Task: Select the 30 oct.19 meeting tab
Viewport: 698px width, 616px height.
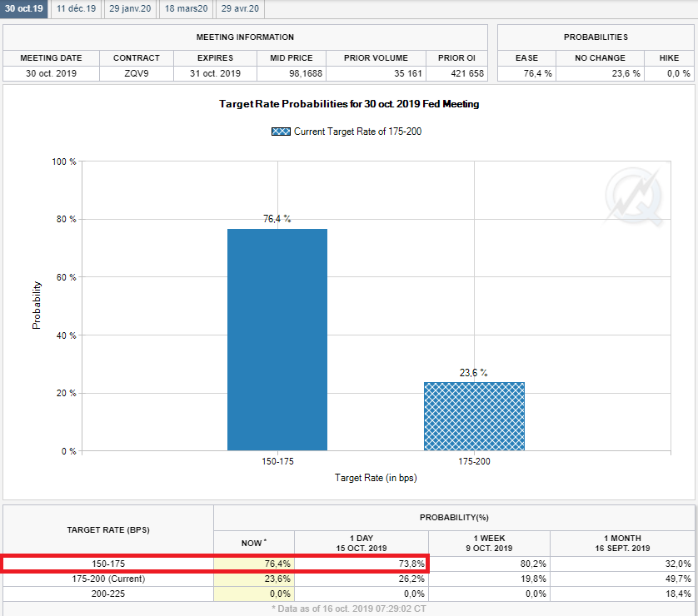Action: click(25, 8)
